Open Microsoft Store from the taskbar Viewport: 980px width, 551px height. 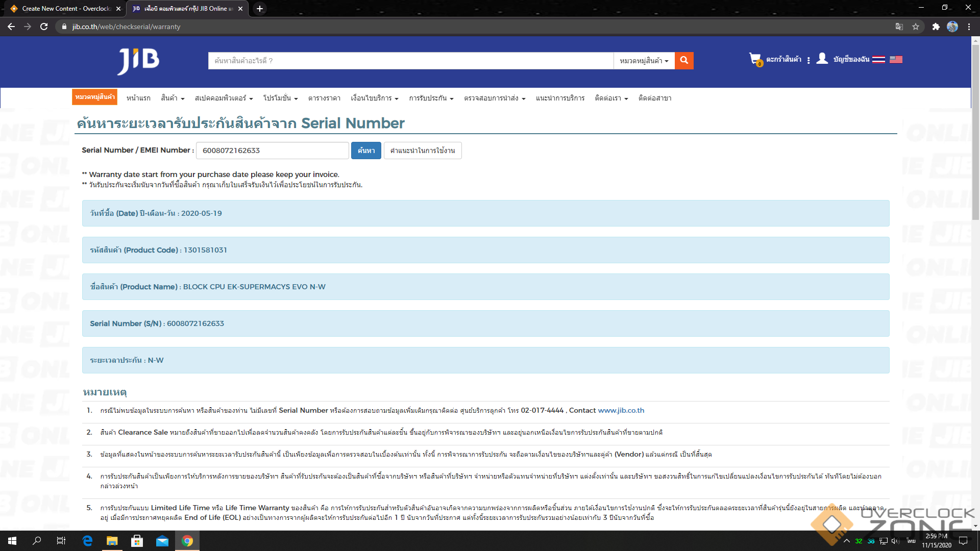point(137,541)
